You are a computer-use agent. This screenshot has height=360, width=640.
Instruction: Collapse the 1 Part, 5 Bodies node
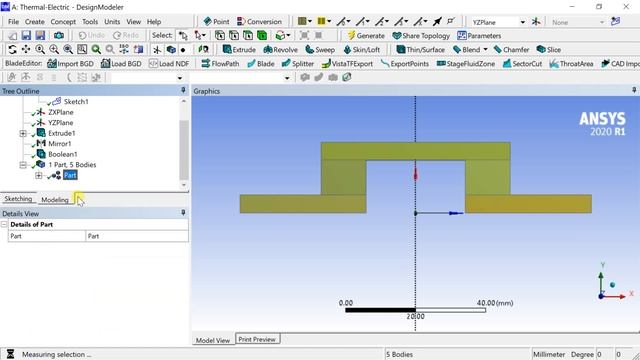click(23, 165)
